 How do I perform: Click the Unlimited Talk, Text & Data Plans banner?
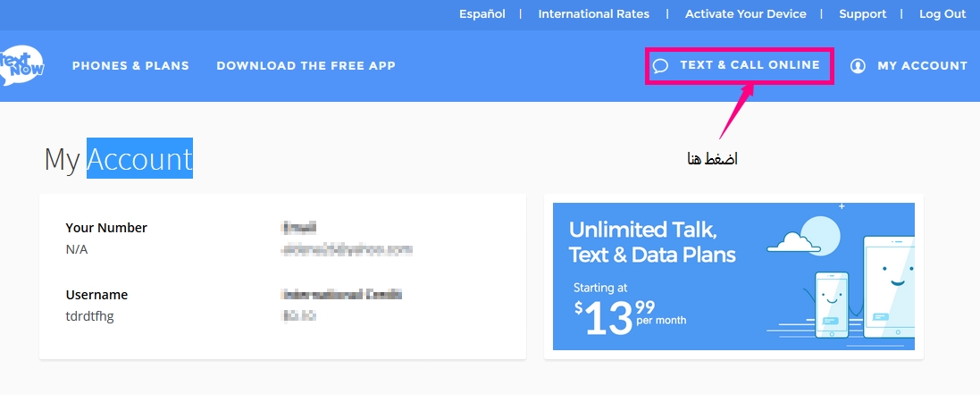coord(733,276)
